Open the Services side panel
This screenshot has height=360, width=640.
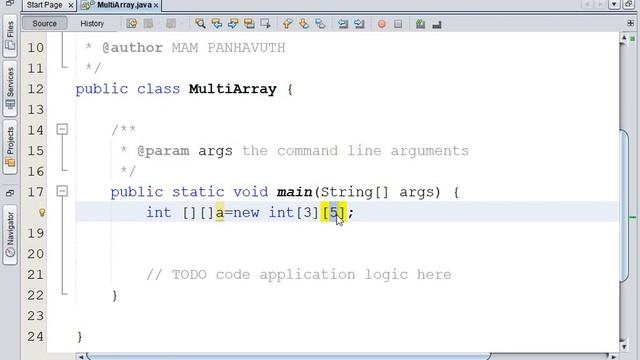10,89
